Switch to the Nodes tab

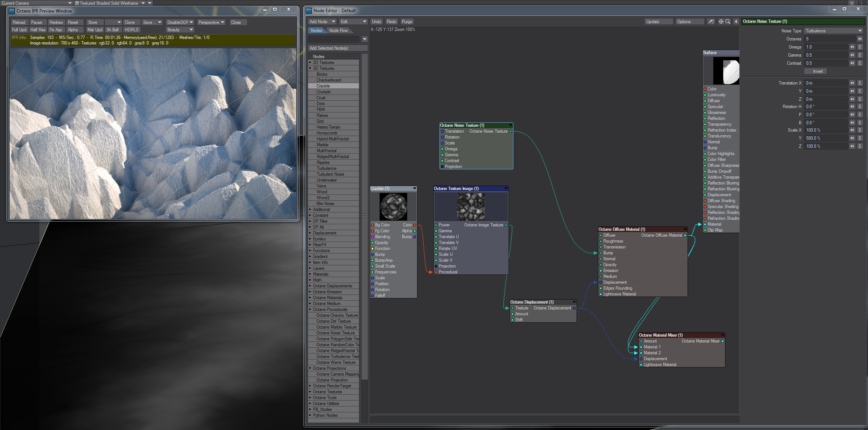click(x=316, y=31)
